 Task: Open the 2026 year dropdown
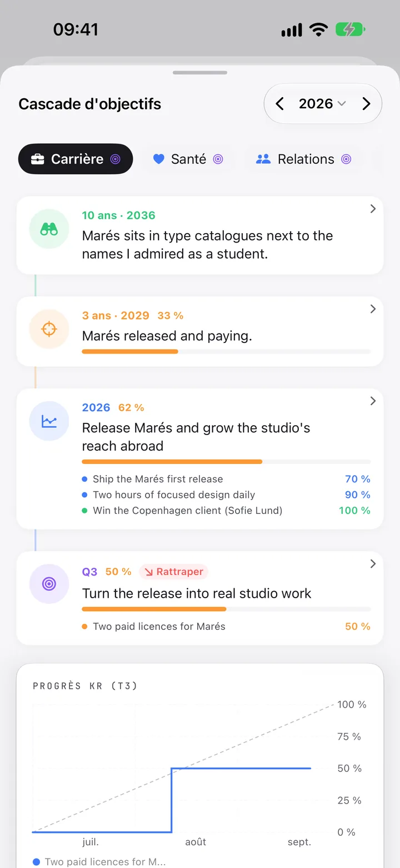(x=322, y=104)
